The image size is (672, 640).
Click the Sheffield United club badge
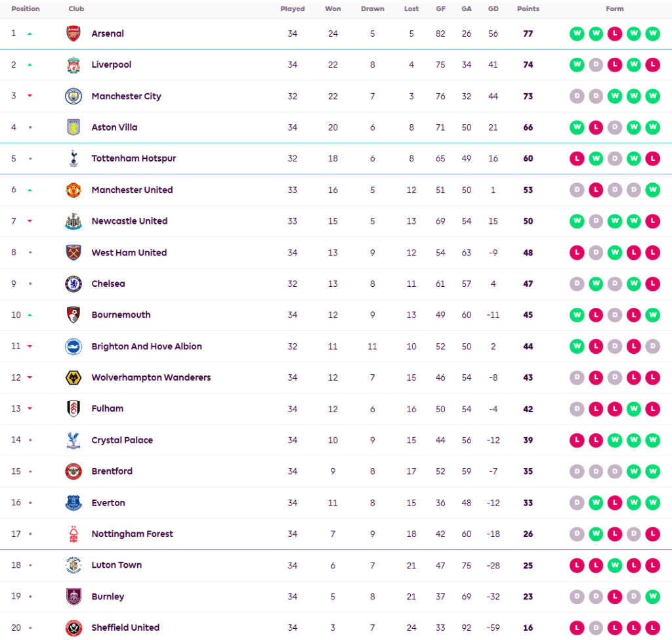point(73,628)
